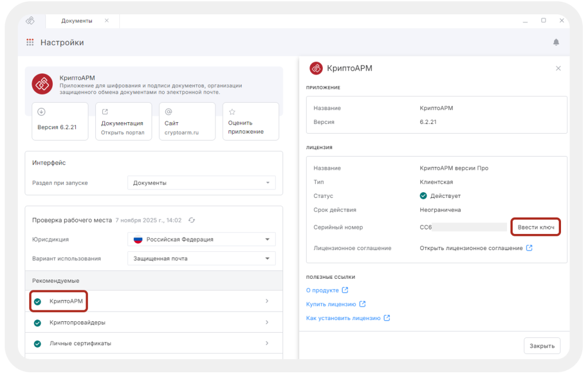Click the external link icon beside license agreement
588x374 pixels.
pos(529,248)
